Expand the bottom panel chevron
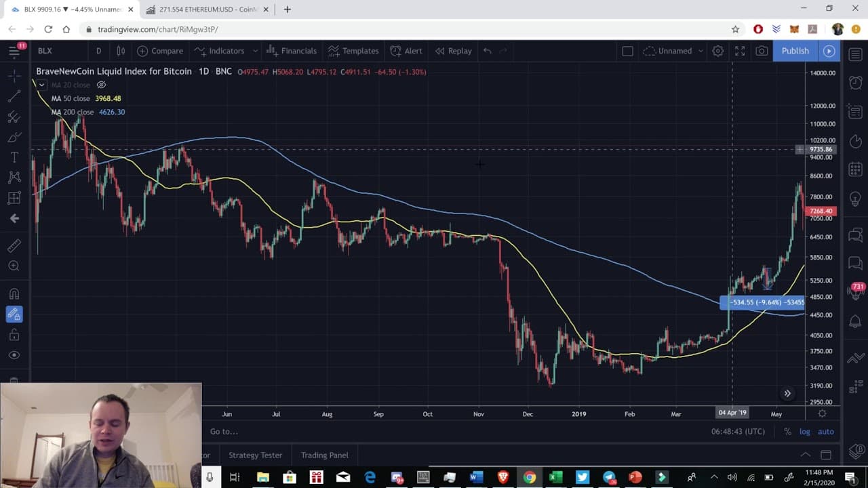The height and width of the screenshot is (488, 868). coord(805,455)
